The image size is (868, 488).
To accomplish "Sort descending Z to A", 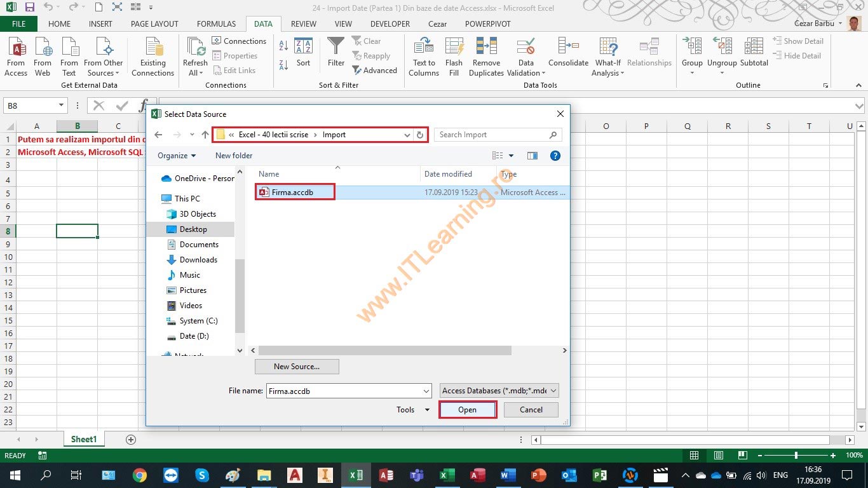I will pos(285,64).
